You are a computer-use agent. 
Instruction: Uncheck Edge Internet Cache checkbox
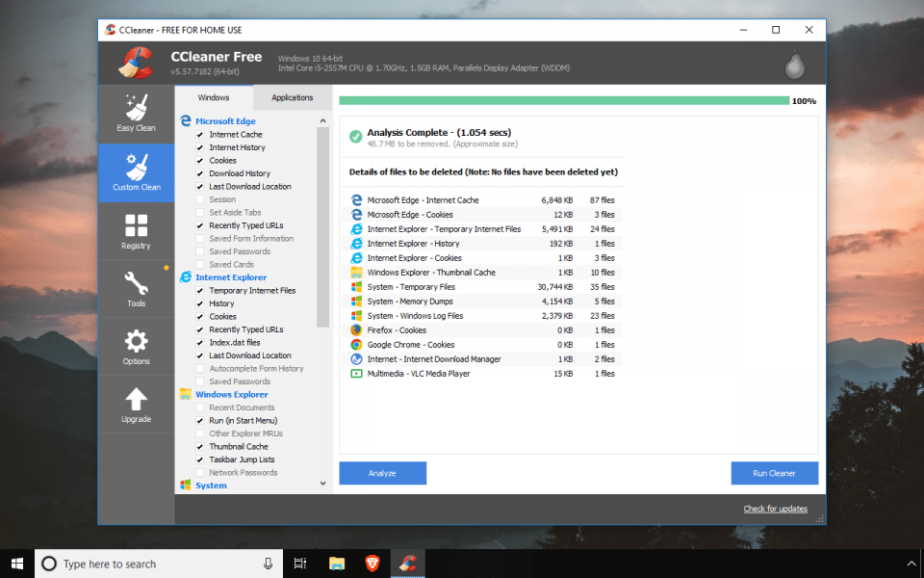[x=200, y=135]
